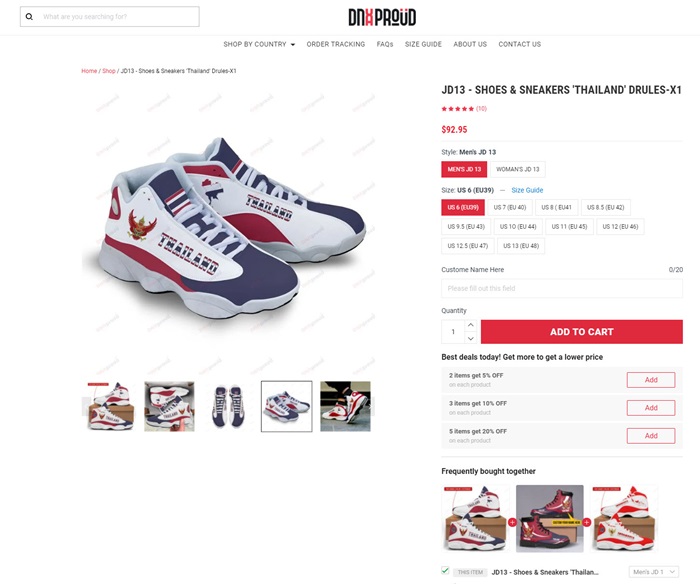View the on-foot sneaker thumbnail
Screen dimensions: 700x584
pyautogui.click(x=345, y=406)
